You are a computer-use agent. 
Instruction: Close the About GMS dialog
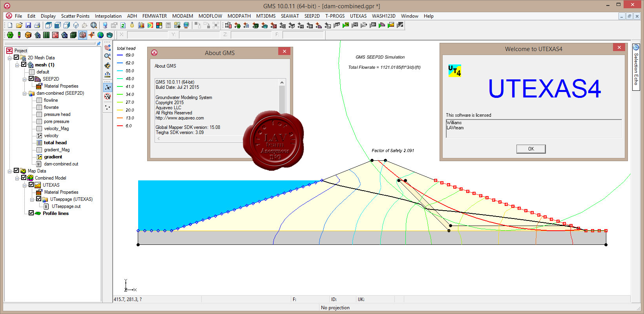[285, 51]
